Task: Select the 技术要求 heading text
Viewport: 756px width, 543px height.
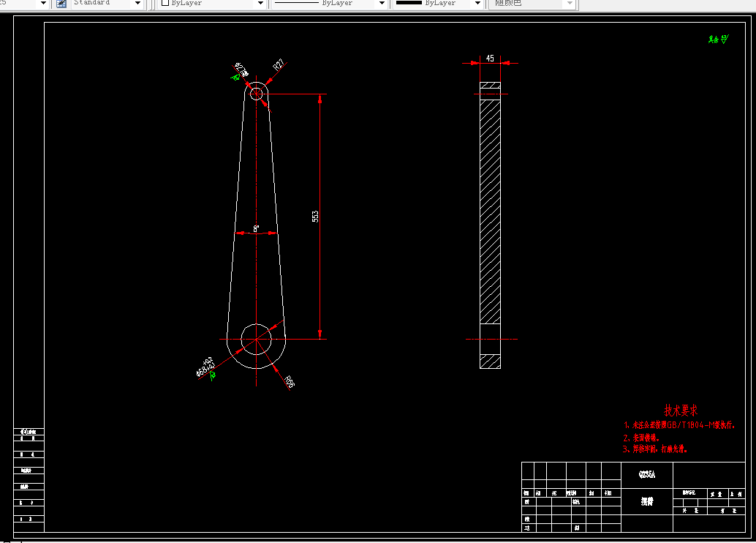Action: (x=680, y=411)
